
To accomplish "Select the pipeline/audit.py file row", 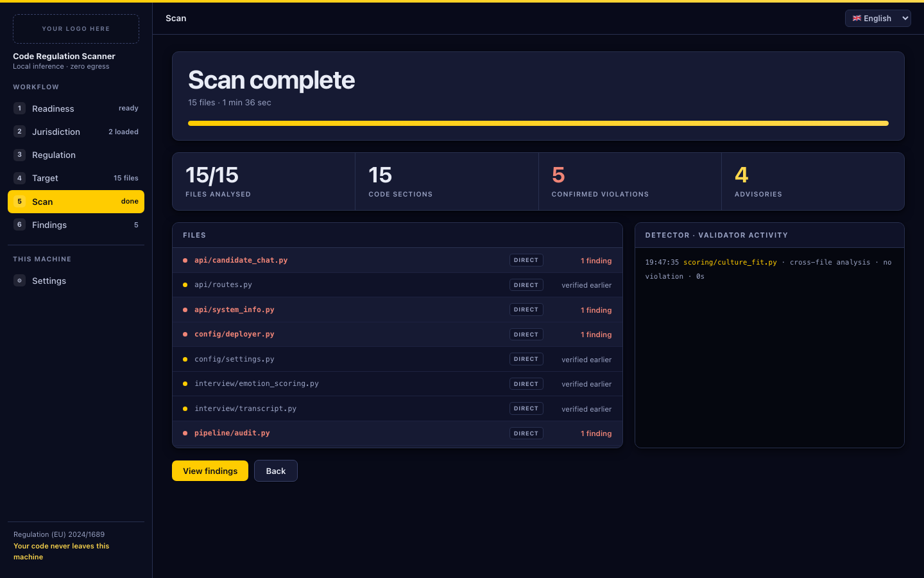I will (x=397, y=433).
